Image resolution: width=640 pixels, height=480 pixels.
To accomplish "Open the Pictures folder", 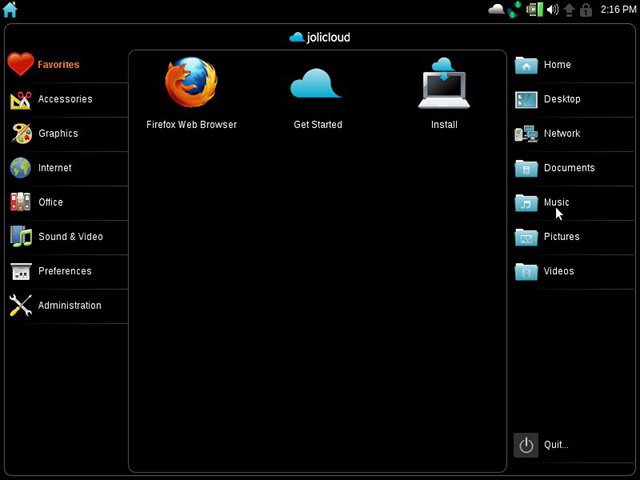I will 573,237.
